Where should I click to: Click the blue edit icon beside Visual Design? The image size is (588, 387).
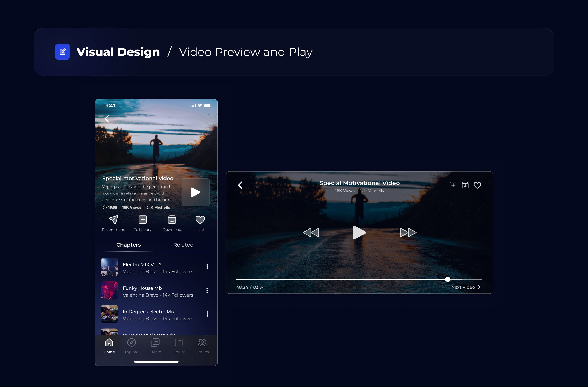[x=62, y=52]
